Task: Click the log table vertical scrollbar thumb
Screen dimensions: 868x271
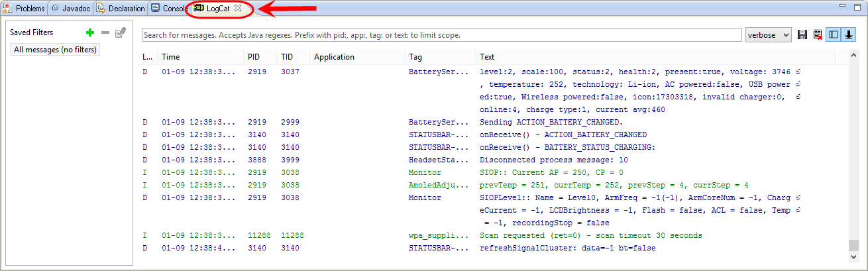Action: coord(854,246)
